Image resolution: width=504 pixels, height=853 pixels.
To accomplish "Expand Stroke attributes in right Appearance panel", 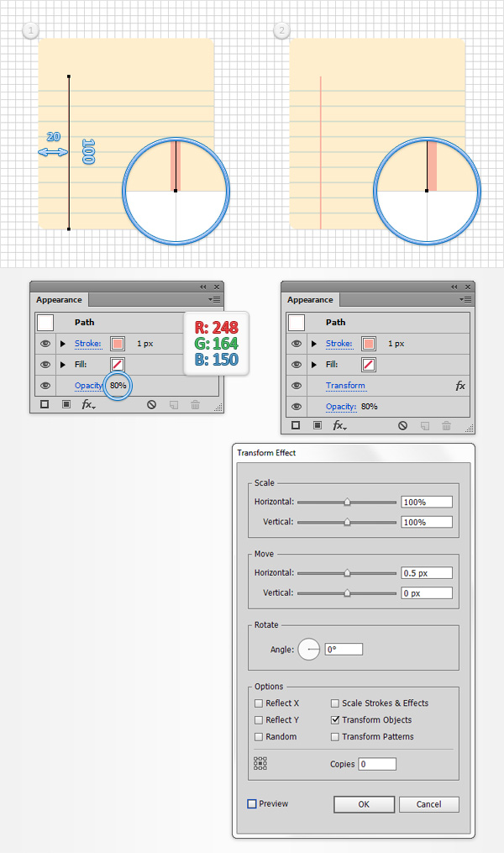I will [x=313, y=344].
